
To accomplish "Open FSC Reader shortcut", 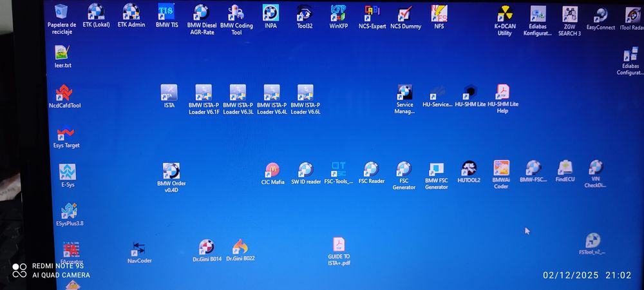I will point(372,173).
